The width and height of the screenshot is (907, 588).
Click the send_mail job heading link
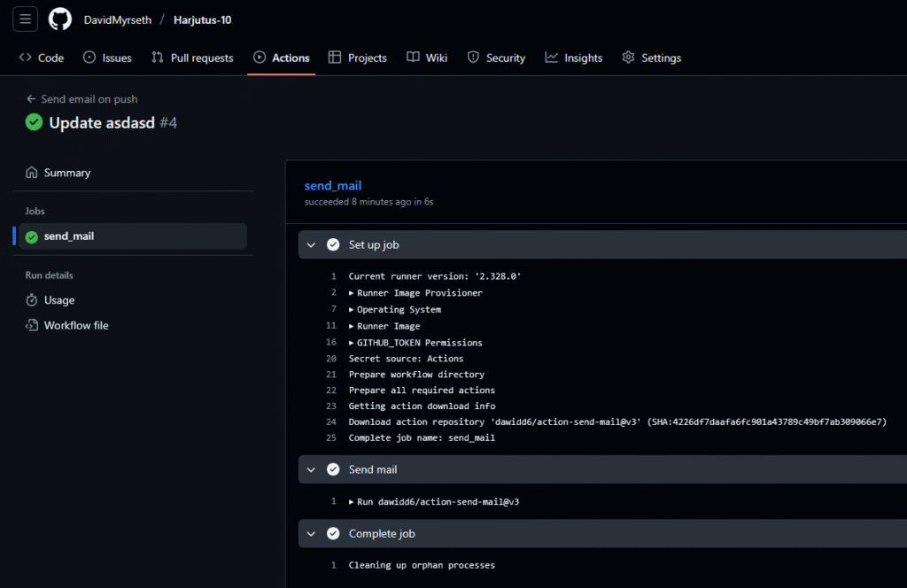[x=333, y=186]
